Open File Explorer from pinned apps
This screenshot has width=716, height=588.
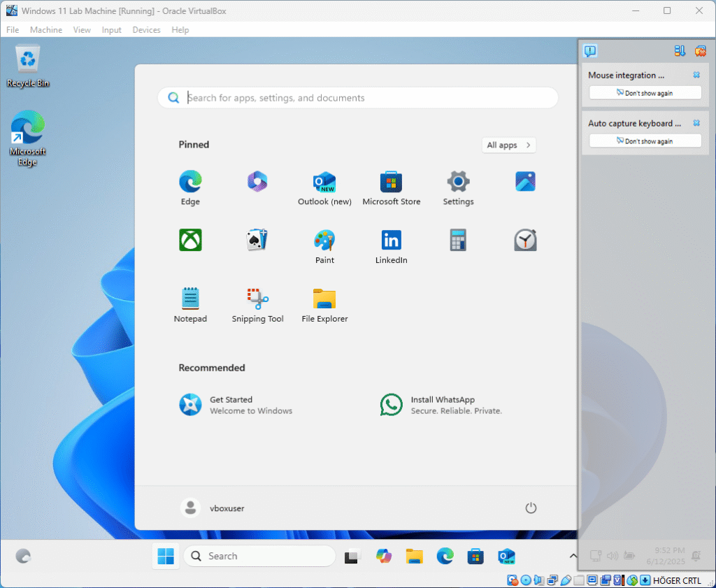point(324,305)
